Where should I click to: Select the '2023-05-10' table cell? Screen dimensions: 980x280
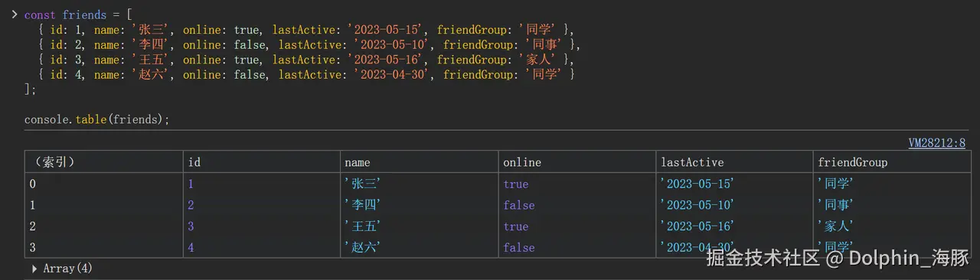pyautogui.click(x=734, y=205)
